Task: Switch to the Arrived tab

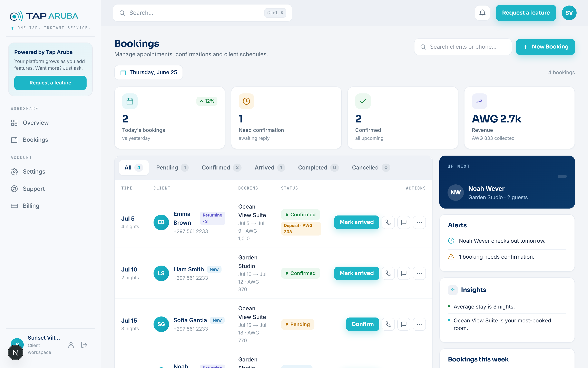Action: pyautogui.click(x=269, y=167)
